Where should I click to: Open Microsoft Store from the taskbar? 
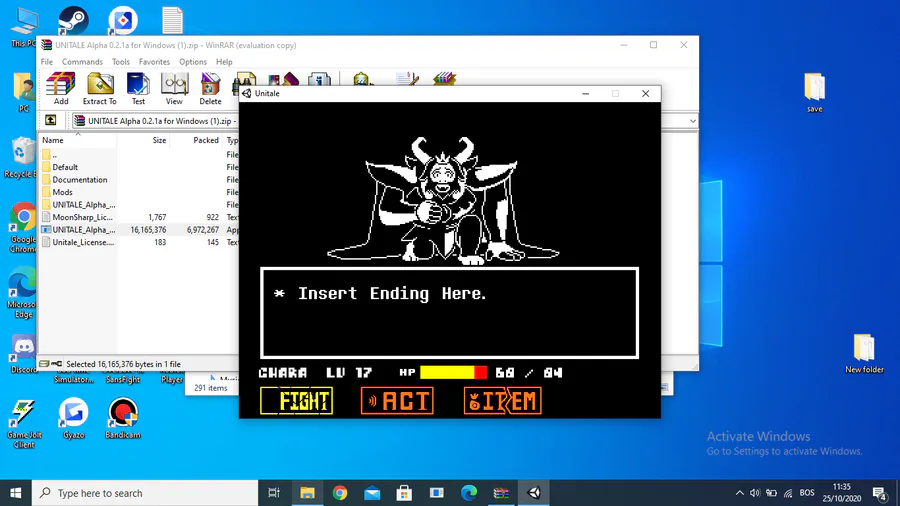404,493
